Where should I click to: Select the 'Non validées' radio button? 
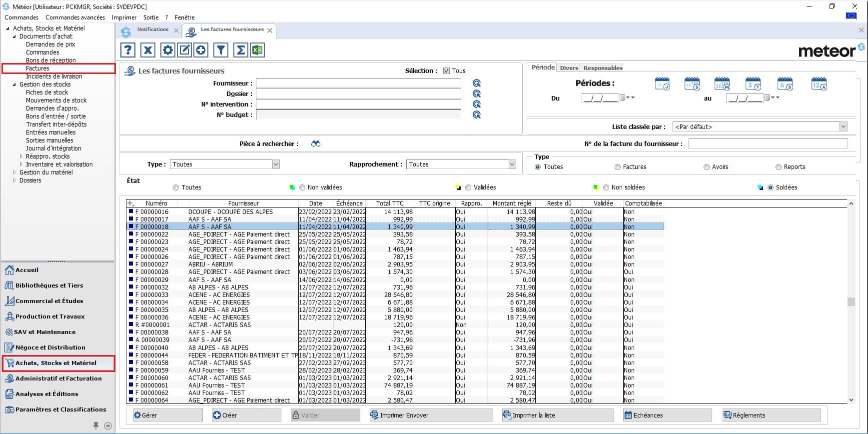pyautogui.click(x=302, y=187)
